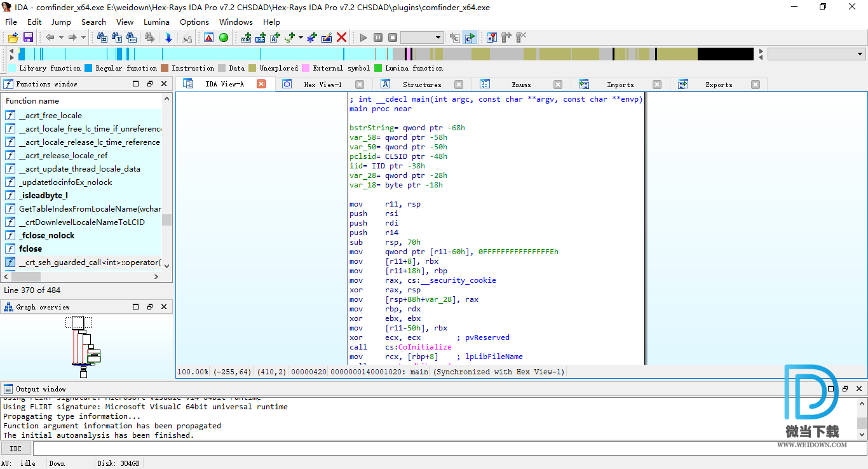This screenshot has height=469, width=868.
Task: Open the forward history dropdown arrow
Action: pyautogui.click(x=83, y=37)
